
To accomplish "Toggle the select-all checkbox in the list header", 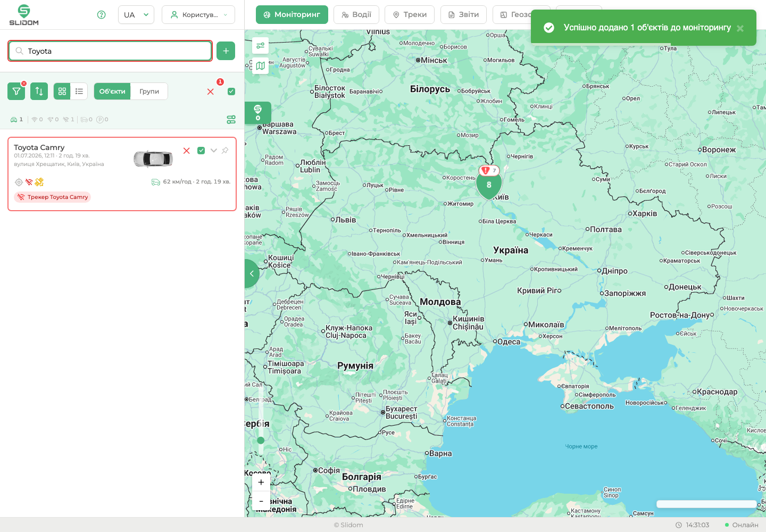I will click(231, 92).
